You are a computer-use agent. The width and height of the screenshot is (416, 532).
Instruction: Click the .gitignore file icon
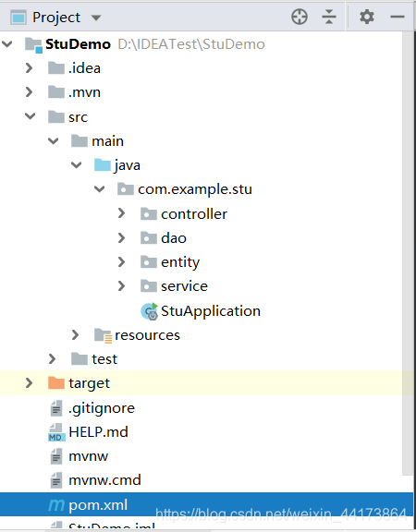click(x=56, y=408)
